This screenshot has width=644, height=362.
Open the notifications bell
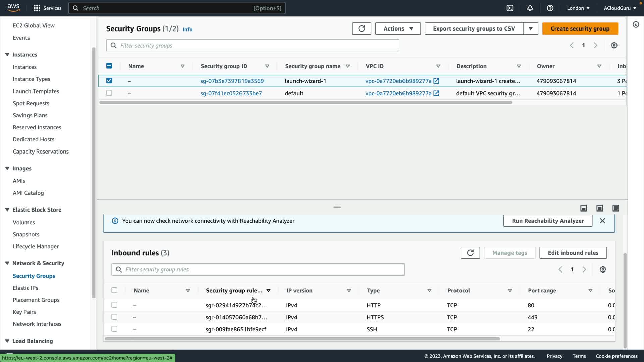530,8
